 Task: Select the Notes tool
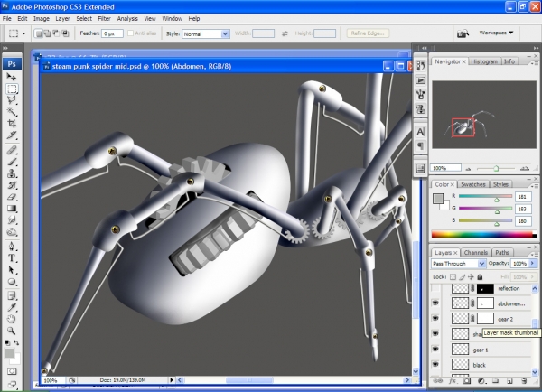(12, 296)
